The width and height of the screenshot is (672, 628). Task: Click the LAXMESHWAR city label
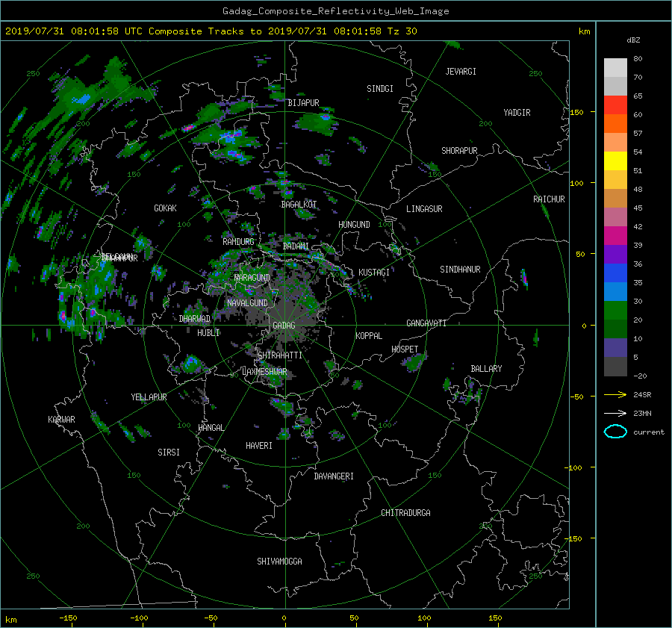pyautogui.click(x=264, y=372)
